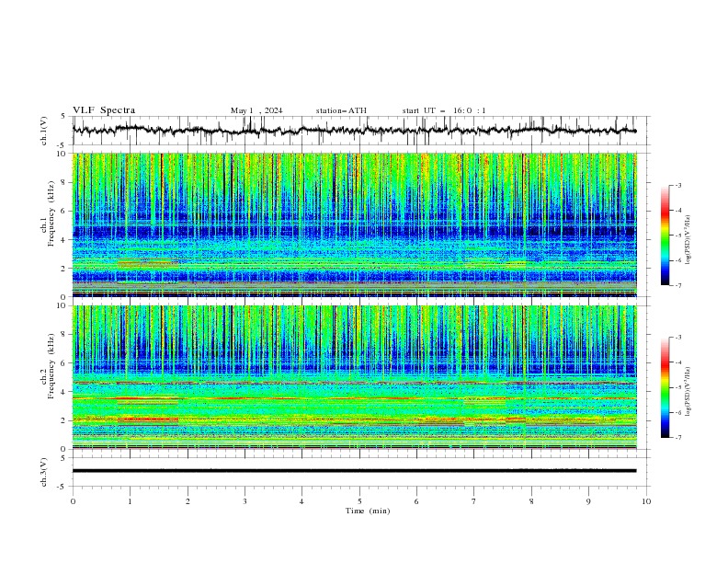The width and height of the screenshot is (728, 563).
Task: Click the "-4" tick on ch.2 colorbar
Action: [x=677, y=362]
